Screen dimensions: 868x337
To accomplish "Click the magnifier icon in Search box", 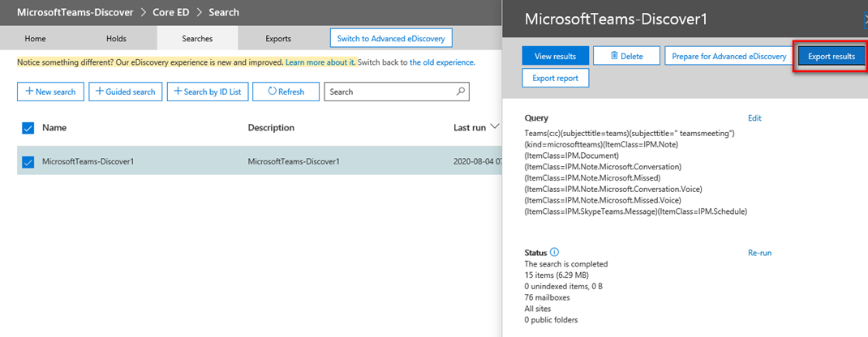I will (460, 92).
